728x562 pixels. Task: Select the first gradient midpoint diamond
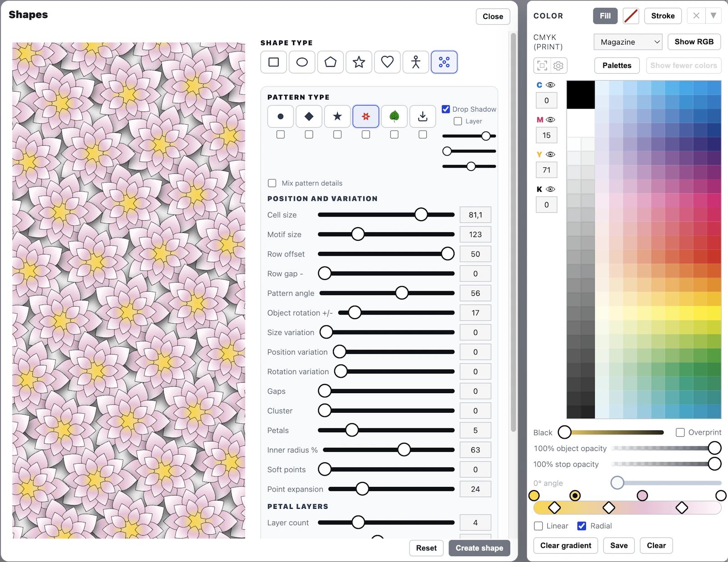[x=554, y=507]
